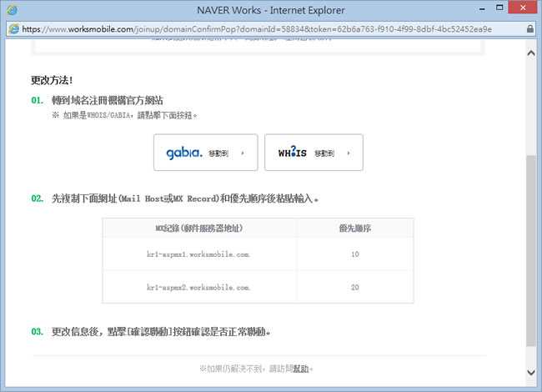The width and height of the screenshot is (542, 392).
Task: Click the MX紀錄 column header
Action: [199, 229]
